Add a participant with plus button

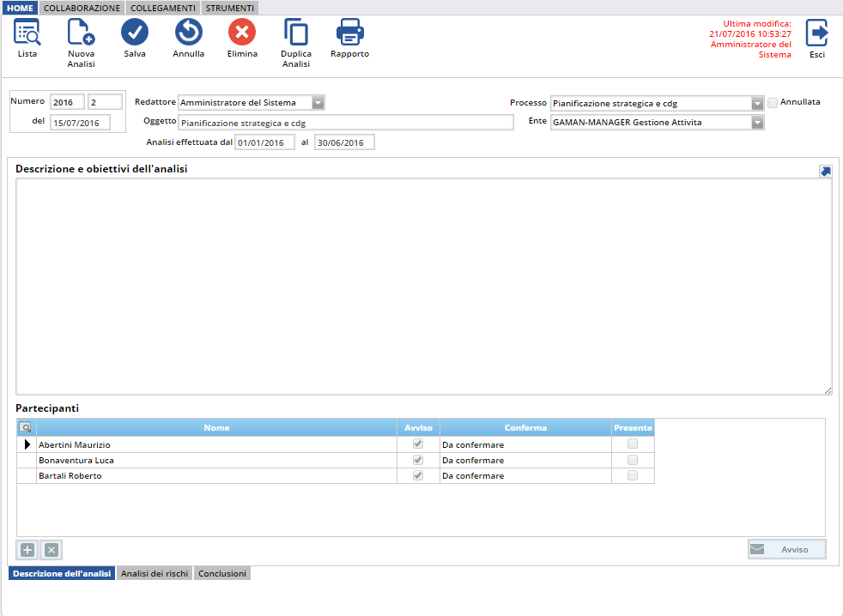tap(27, 550)
